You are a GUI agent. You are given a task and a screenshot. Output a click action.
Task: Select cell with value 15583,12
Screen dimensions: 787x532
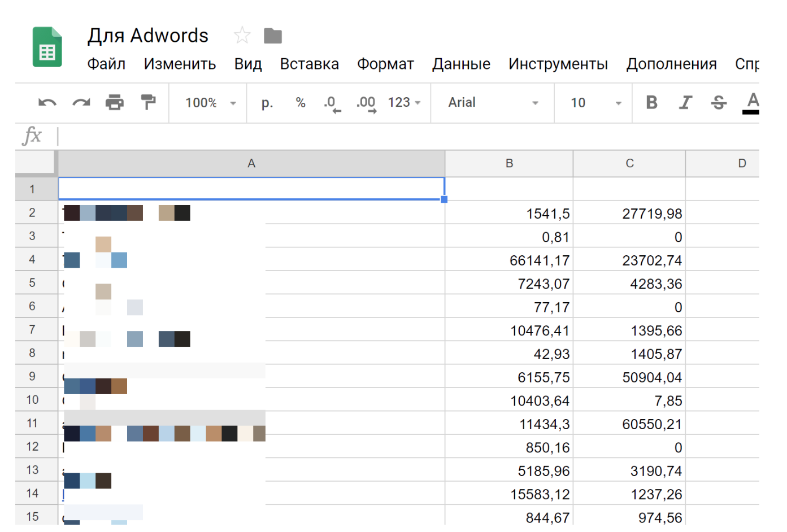tap(509, 494)
